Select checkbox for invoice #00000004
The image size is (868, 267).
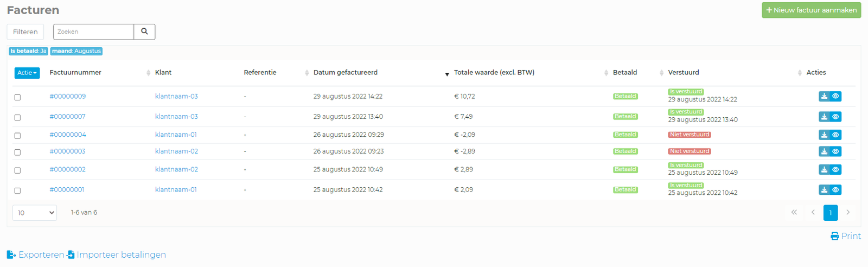17,136
